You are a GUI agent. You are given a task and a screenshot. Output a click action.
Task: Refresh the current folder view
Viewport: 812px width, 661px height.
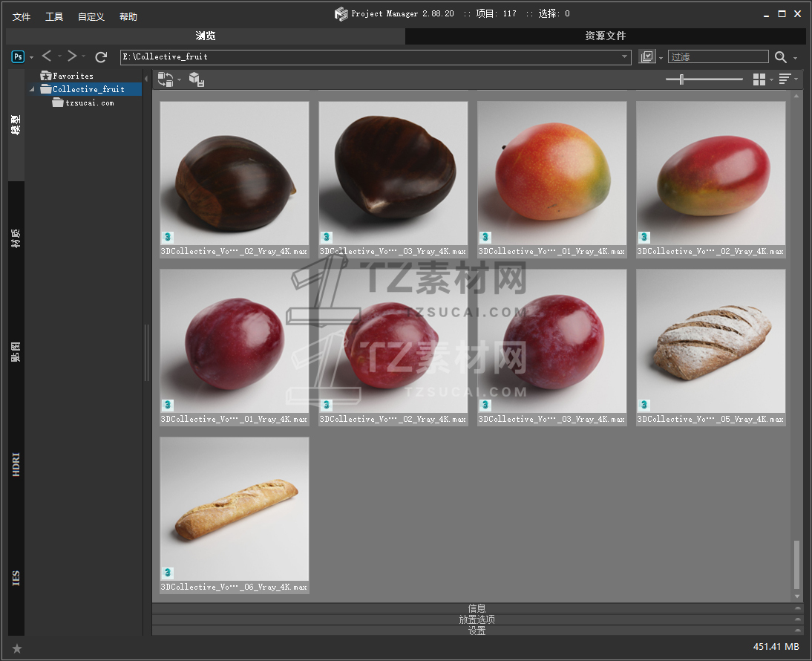[101, 56]
